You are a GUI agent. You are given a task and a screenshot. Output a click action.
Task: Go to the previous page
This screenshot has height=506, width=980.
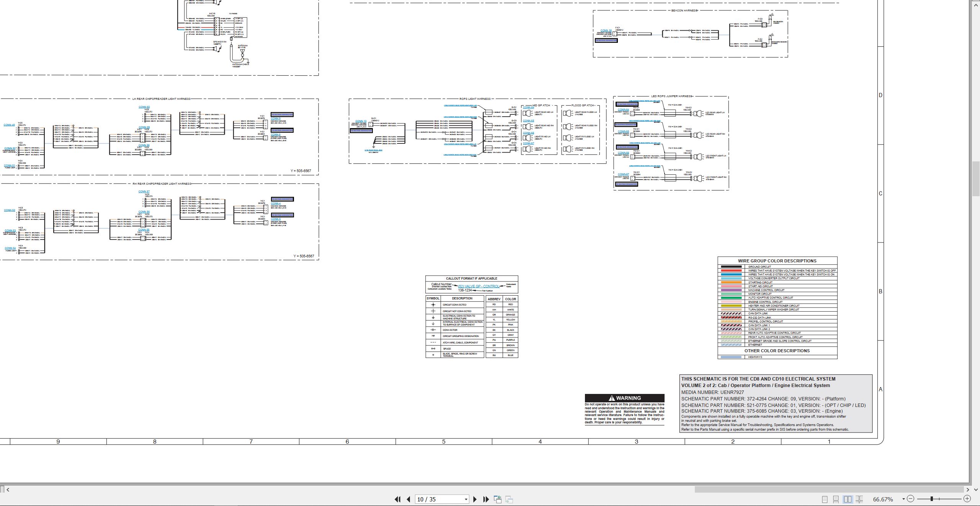click(408, 499)
